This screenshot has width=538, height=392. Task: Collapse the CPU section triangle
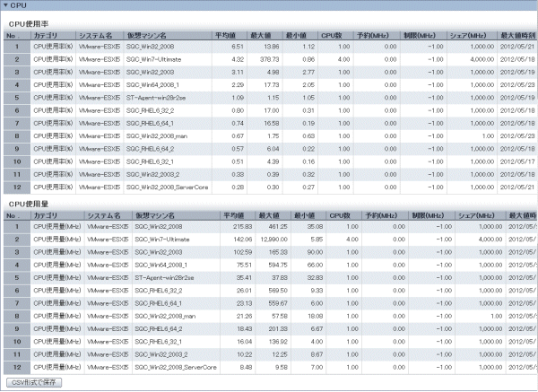[5, 5]
